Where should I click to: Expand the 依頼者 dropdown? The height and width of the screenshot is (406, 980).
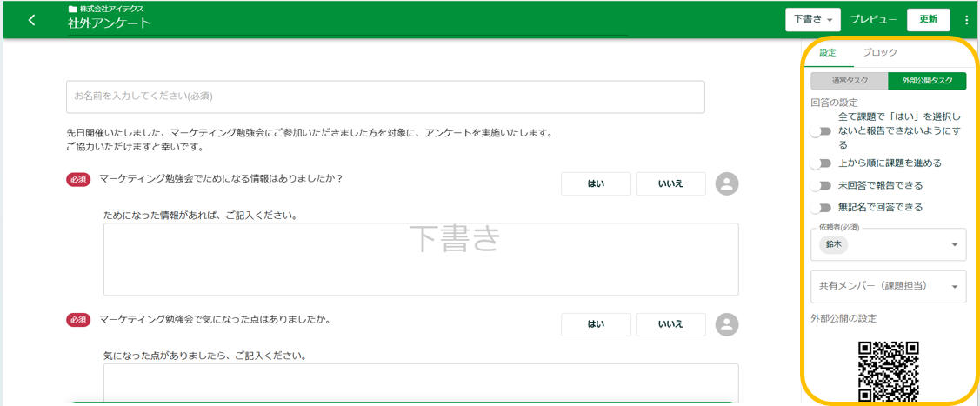click(x=955, y=245)
